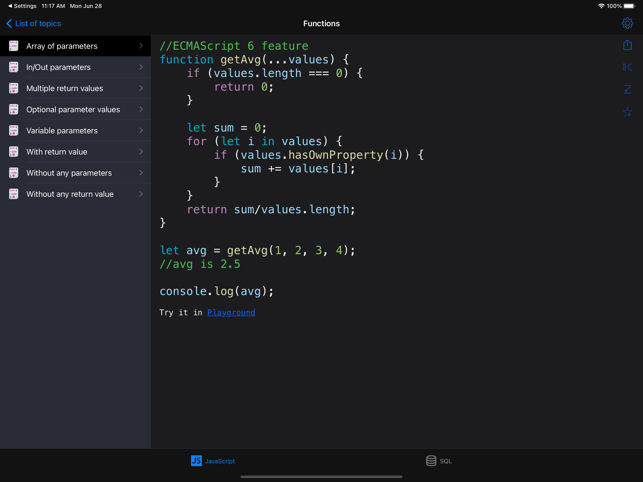Screen dimensions: 643x482
Task: Click the JavaScript tab icon
Action: tap(196, 461)
